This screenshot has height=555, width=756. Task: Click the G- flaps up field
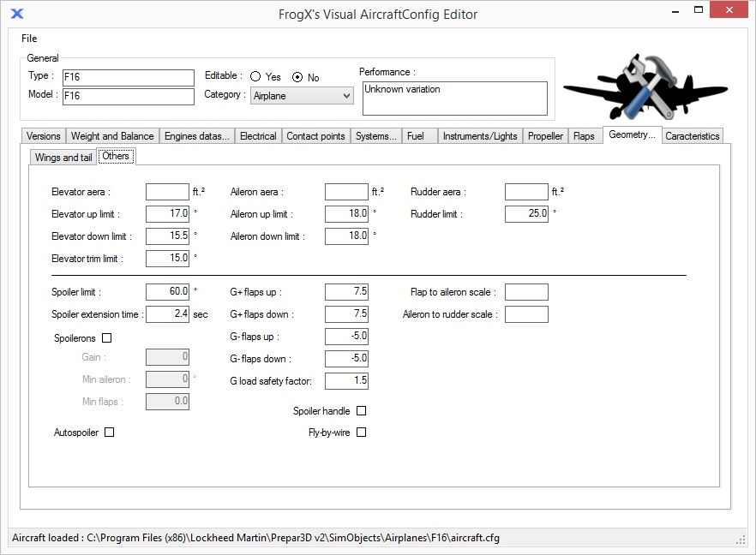[x=346, y=337]
